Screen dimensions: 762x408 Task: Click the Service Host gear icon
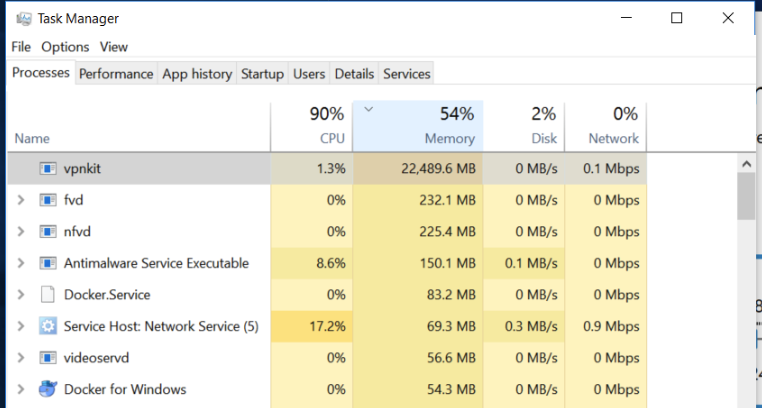tap(48, 326)
